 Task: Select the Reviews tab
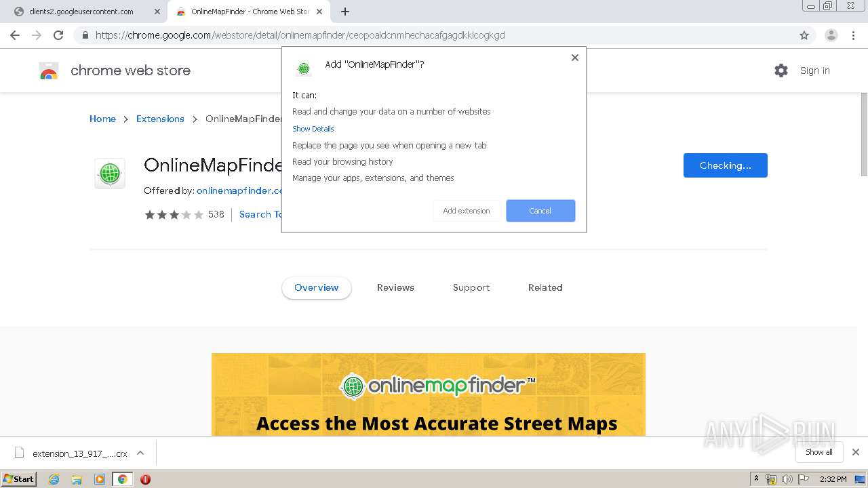click(x=395, y=287)
